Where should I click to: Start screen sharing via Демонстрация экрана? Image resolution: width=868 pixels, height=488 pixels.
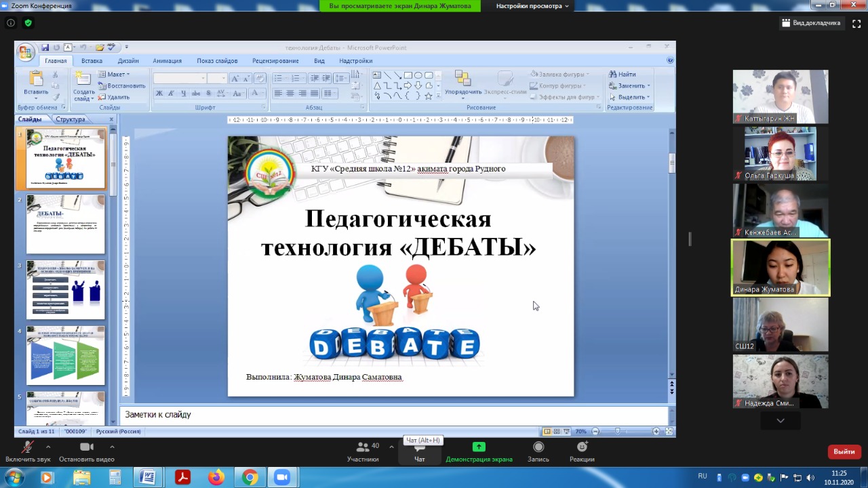coord(479,451)
